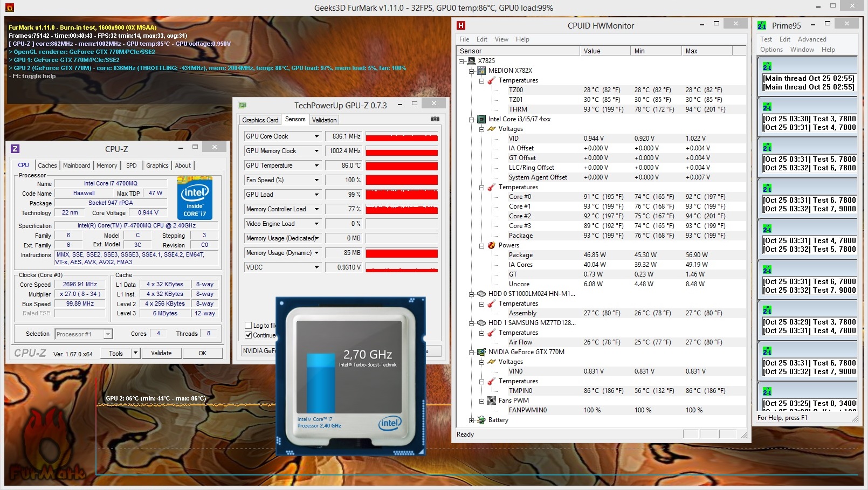Viewport: 868px width, 490px height.
Task: Select the X7825 computer icon in HWMonitor
Action: click(x=471, y=61)
